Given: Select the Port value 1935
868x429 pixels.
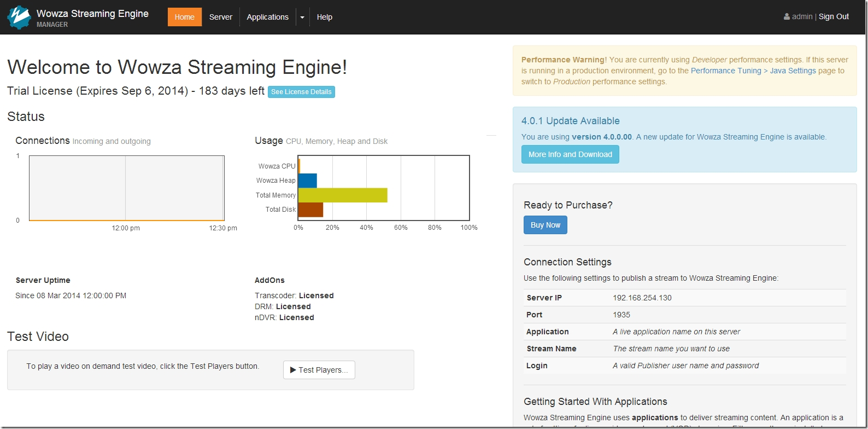Looking at the screenshot, I should tap(621, 315).
